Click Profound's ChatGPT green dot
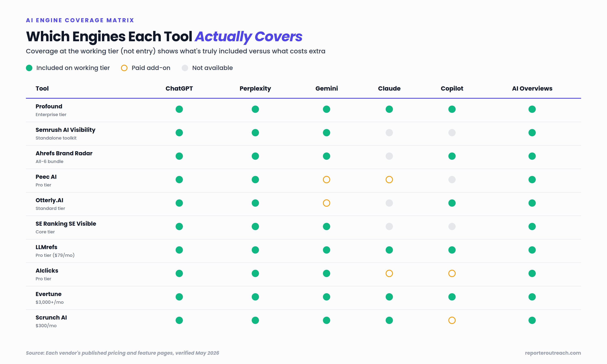This screenshot has width=607, height=364. point(179,109)
